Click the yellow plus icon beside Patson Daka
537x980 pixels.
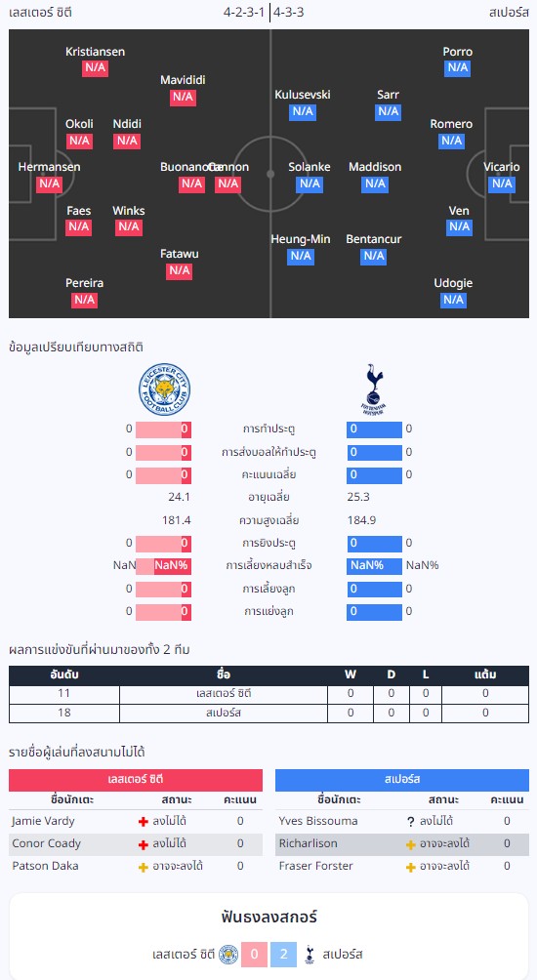[144, 867]
